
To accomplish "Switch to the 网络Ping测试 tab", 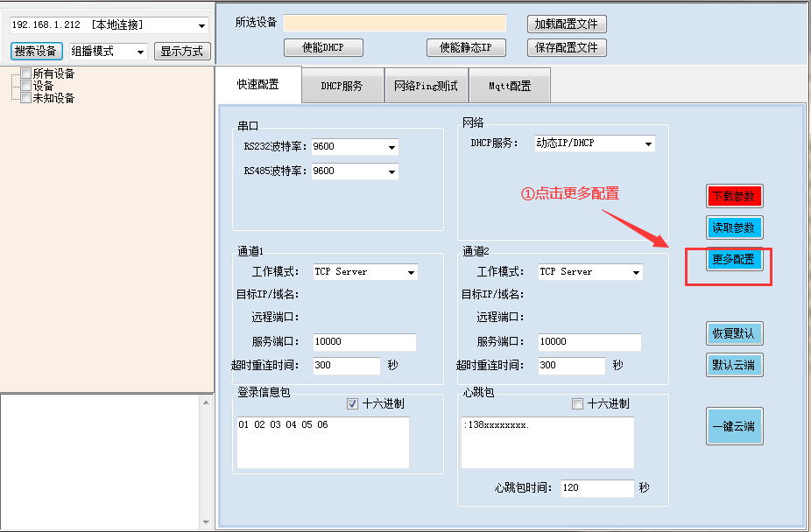I will pos(426,85).
